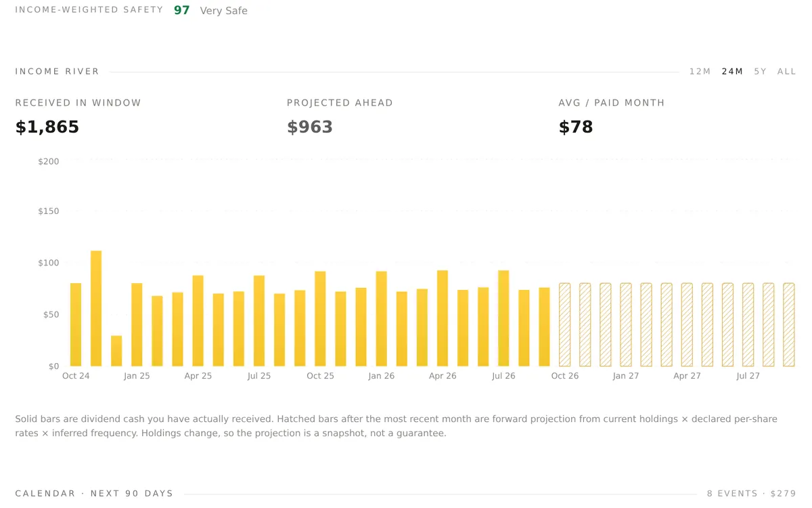Click the solid bar above Jul 26

(x=503, y=318)
